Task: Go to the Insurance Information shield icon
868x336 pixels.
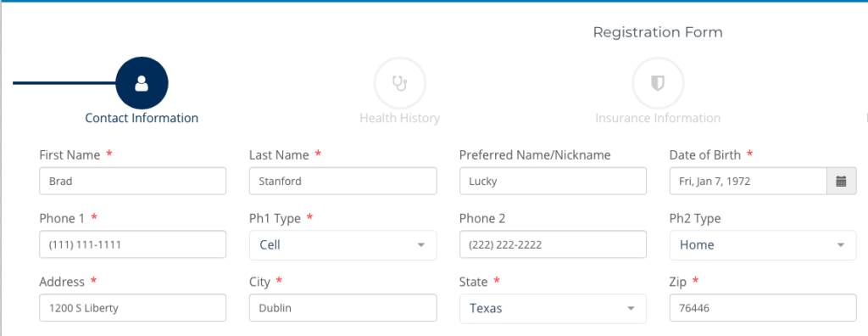Action: pyautogui.click(x=658, y=83)
